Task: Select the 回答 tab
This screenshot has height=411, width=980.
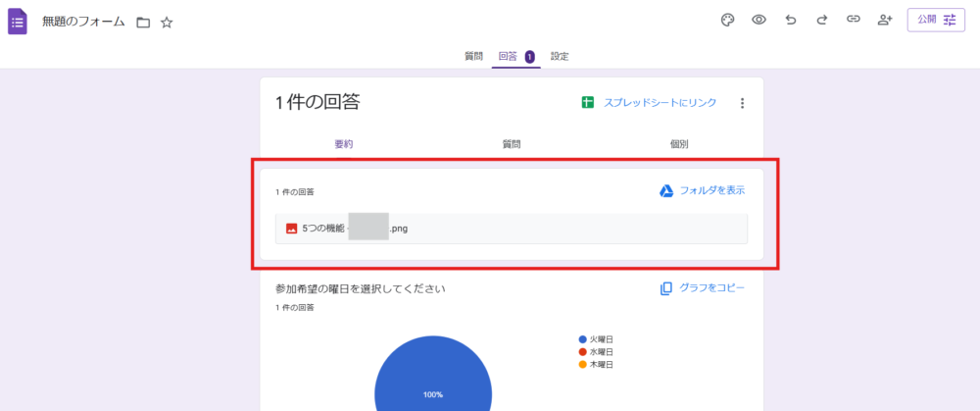Action: point(509,57)
